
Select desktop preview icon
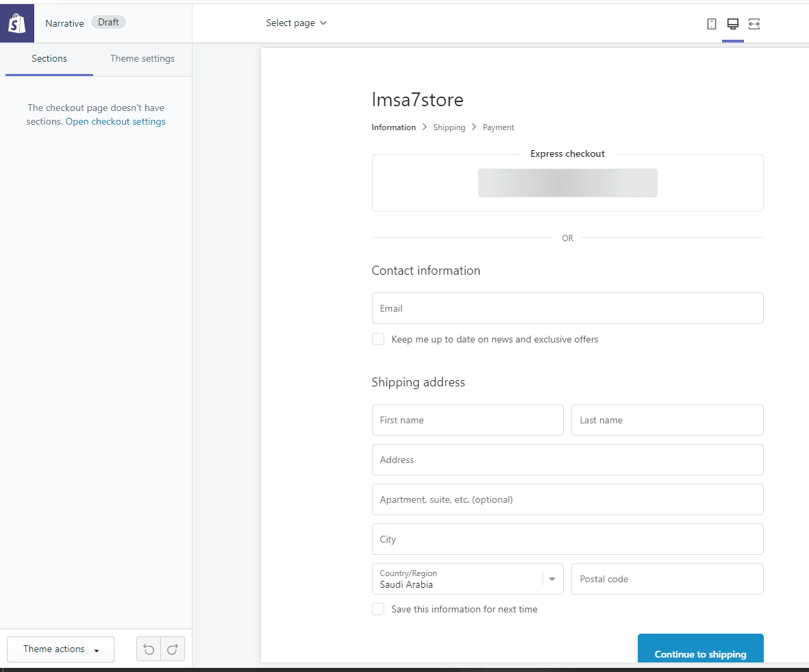pos(732,24)
